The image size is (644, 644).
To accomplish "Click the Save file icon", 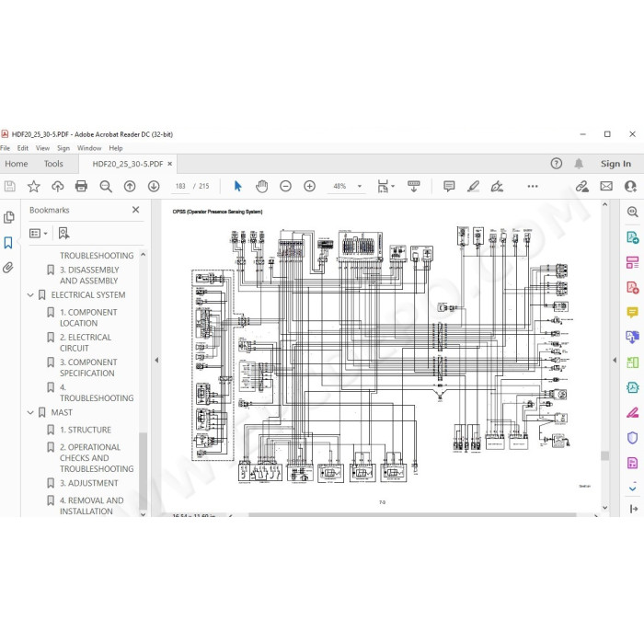I will coord(10,187).
